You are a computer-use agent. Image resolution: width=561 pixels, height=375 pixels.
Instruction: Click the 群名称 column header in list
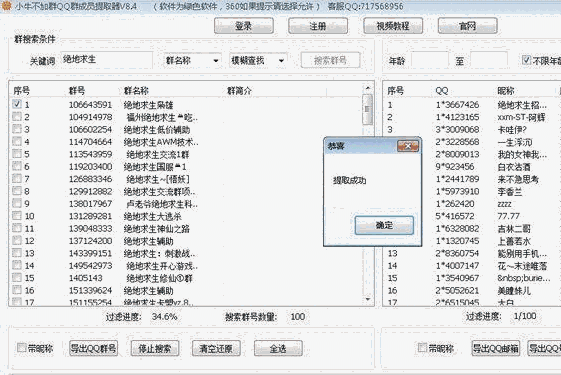click(136, 91)
